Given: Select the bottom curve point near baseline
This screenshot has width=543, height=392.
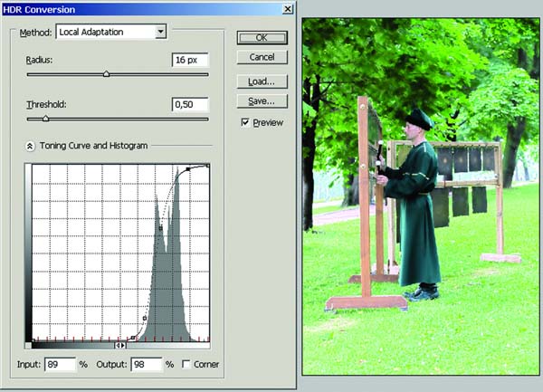Looking at the screenshot, I should (132, 337).
